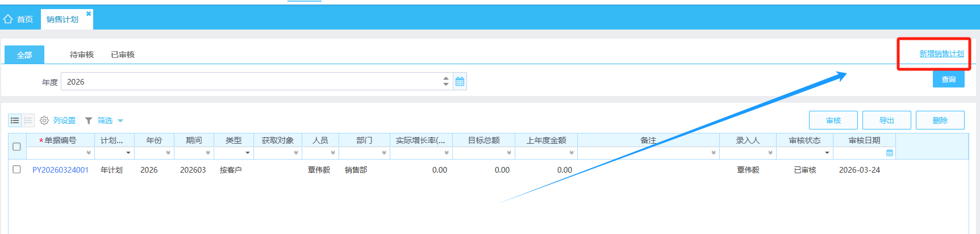
Task: Click the 查询 button
Action: [949, 79]
